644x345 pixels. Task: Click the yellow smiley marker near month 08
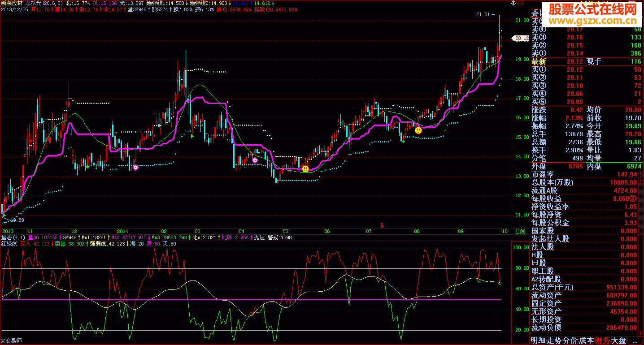click(x=418, y=130)
